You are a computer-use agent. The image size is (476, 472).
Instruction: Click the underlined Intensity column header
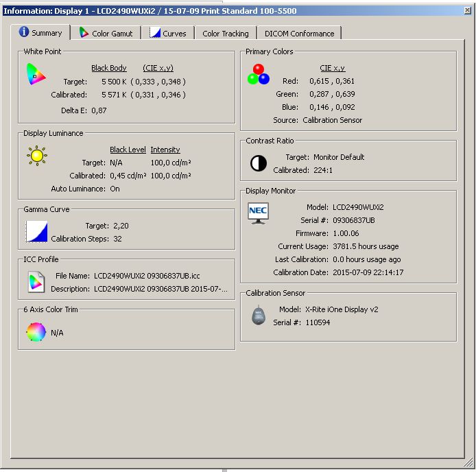165,150
